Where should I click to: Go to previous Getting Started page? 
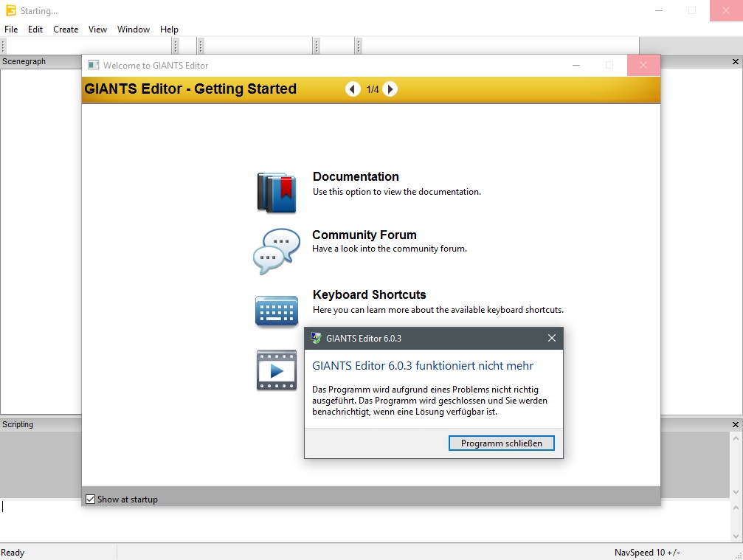pos(353,89)
